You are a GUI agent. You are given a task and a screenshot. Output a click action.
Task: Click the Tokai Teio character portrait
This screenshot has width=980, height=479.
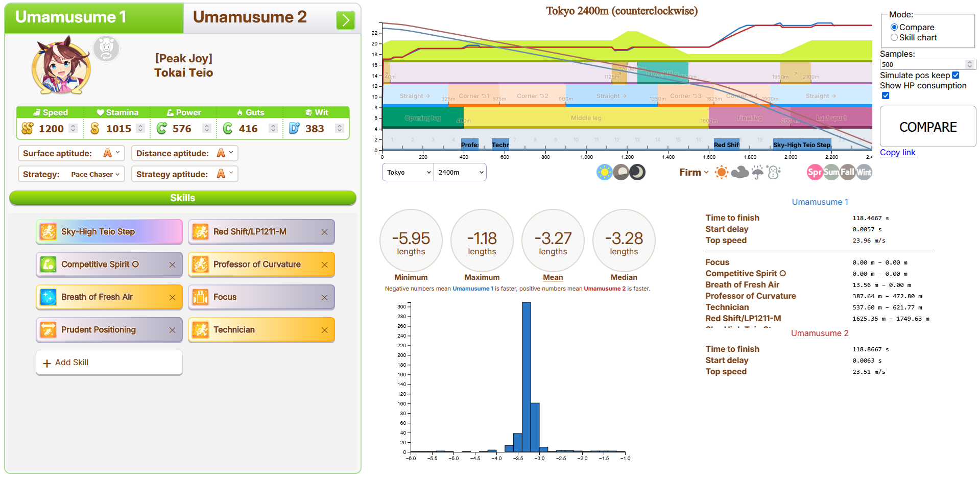click(x=61, y=65)
